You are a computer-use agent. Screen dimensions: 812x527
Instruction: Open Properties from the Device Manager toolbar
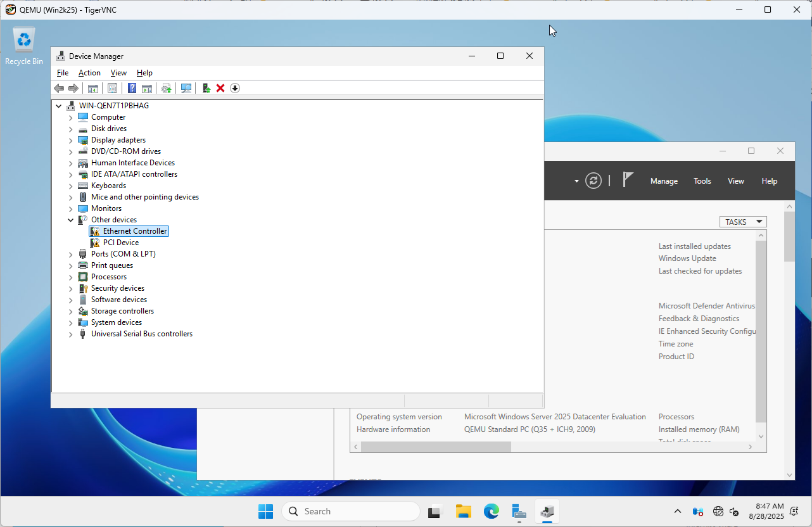[112, 88]
